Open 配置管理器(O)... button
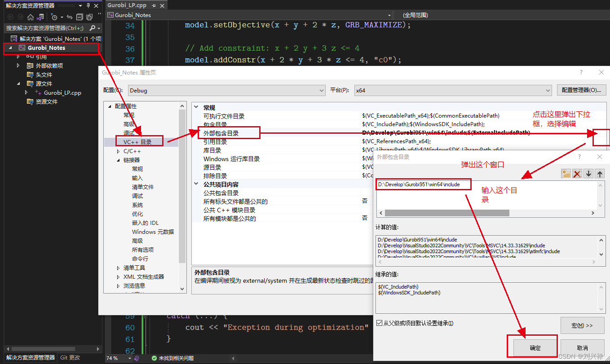 tap(581, 90)
